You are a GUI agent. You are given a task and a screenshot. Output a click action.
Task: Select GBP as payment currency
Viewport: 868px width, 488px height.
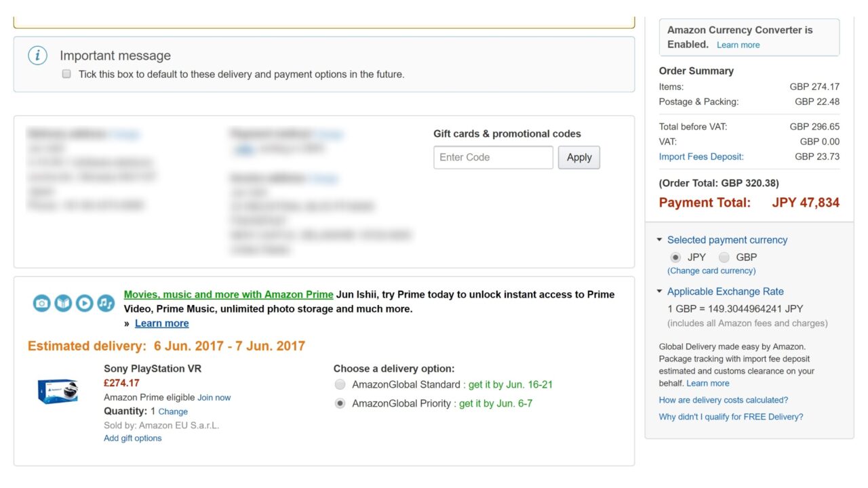[x=724, y=258]
